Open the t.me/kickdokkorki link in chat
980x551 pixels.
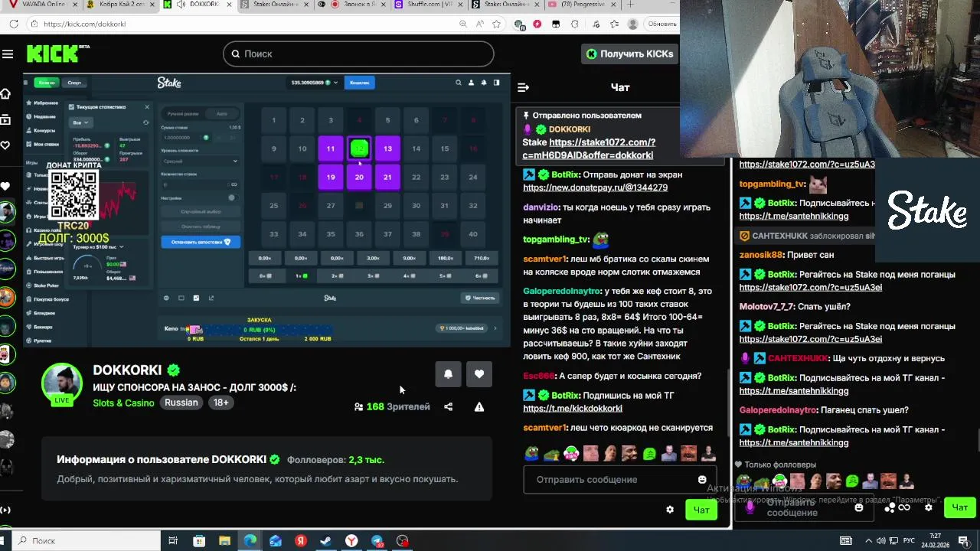click(573, 409)
